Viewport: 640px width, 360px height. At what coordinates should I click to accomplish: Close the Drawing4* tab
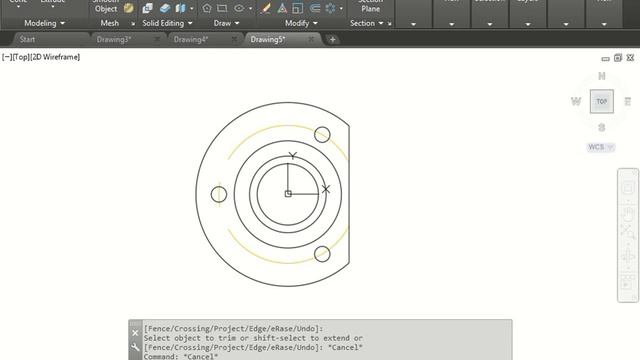tap(234, 39)
